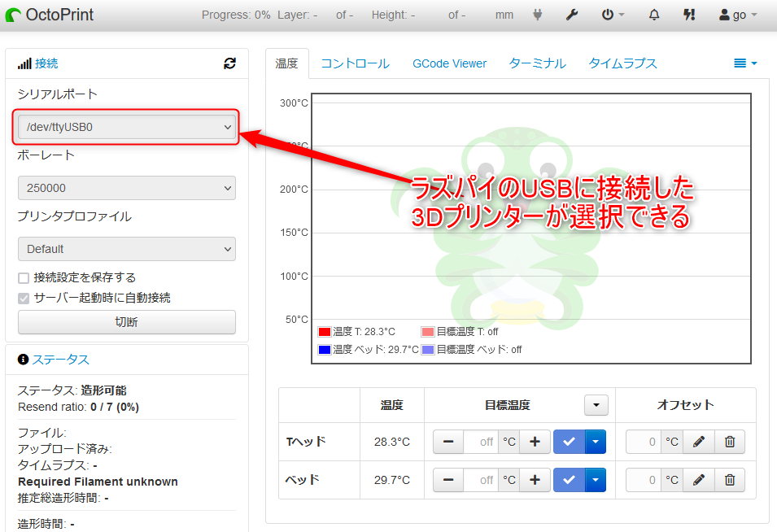Toggle blue 温度 ベッド legend swatch
This screenshot has width=777, height=532.
(x=325, y=350)
